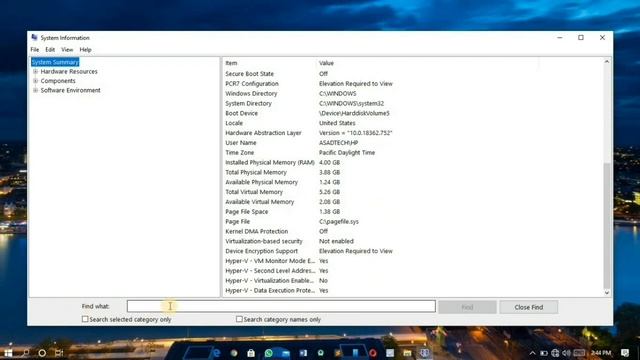Select Installed Physical Memory (RAM) row
The height and width of the screenshot is (360, 640).
pyautogui.click(x=413, y=162)
